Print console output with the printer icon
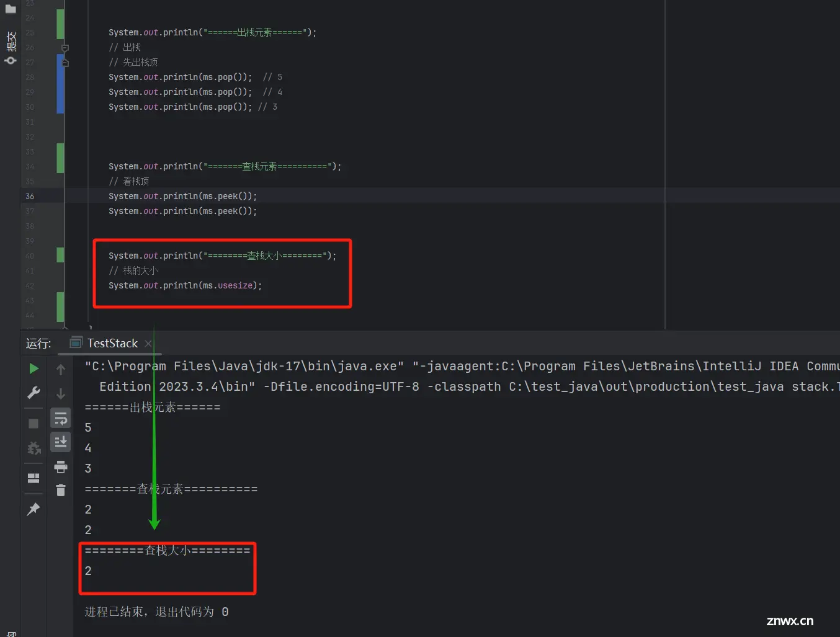840x637 pixels. 61,467
